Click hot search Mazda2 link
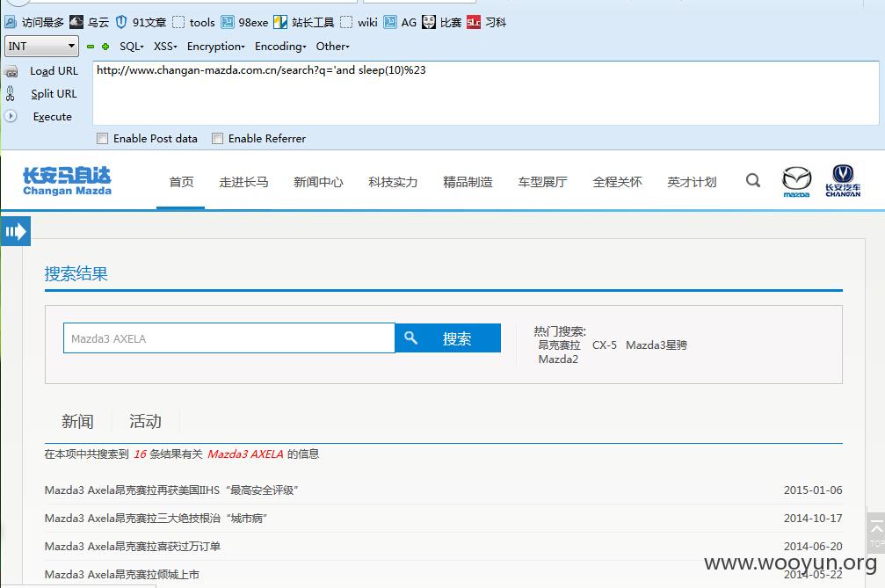 click(558, 359)
